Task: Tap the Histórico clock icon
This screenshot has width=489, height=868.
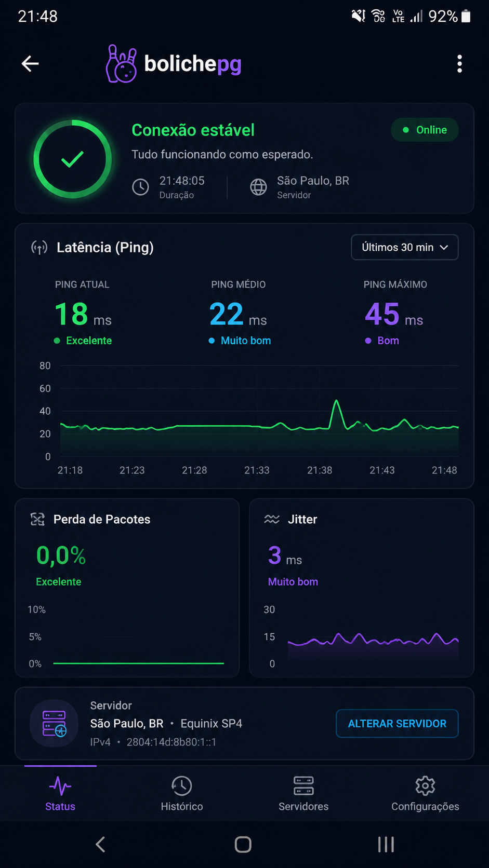Action: [x=182, y=786]
